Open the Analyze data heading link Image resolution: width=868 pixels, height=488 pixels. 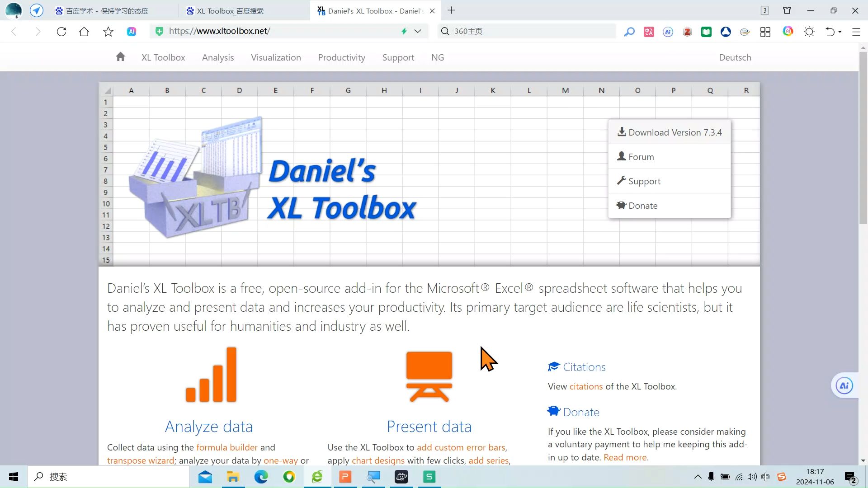coord(209,426)
